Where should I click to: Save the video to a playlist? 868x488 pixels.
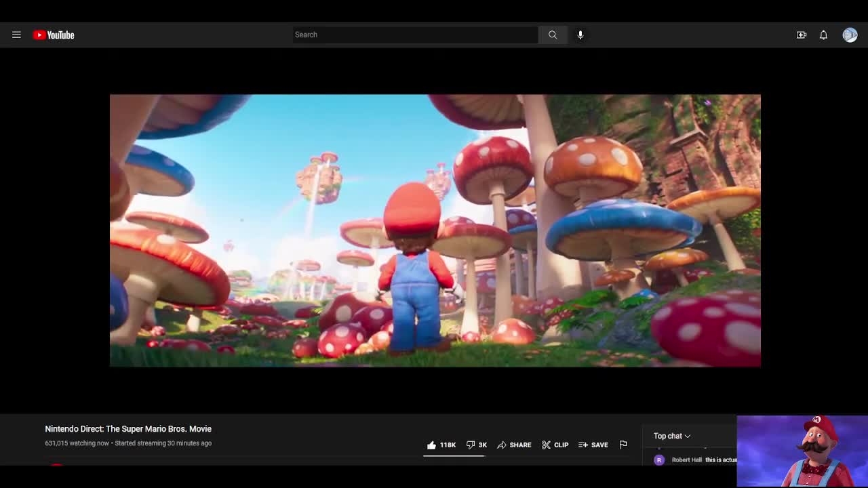pos(593,445)
